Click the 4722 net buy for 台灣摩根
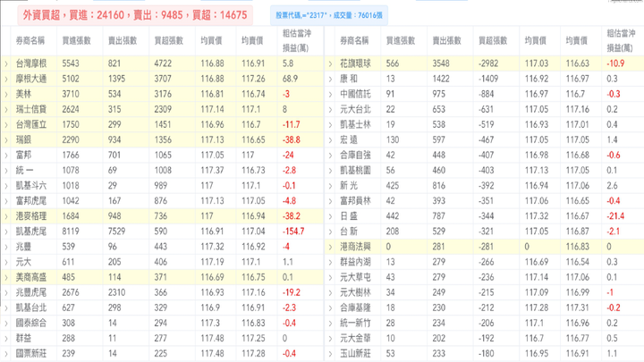 point(163,63)
